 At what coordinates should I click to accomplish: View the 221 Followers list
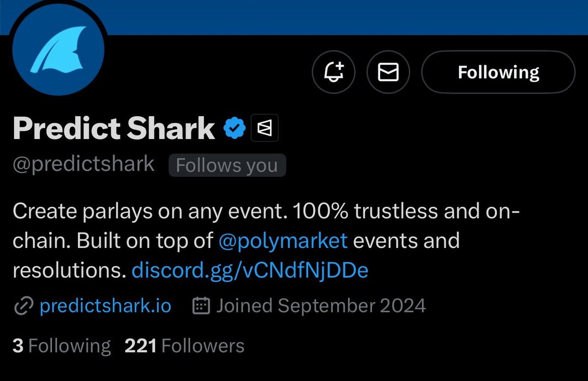185,346
